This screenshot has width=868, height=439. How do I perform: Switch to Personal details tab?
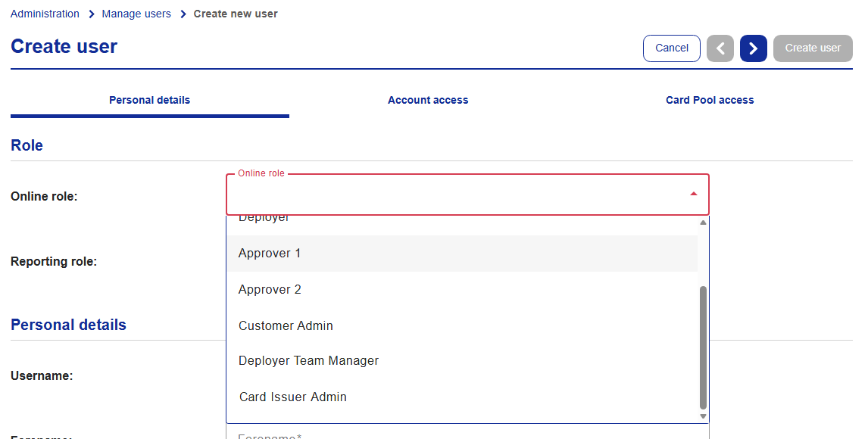pos(149,100)
